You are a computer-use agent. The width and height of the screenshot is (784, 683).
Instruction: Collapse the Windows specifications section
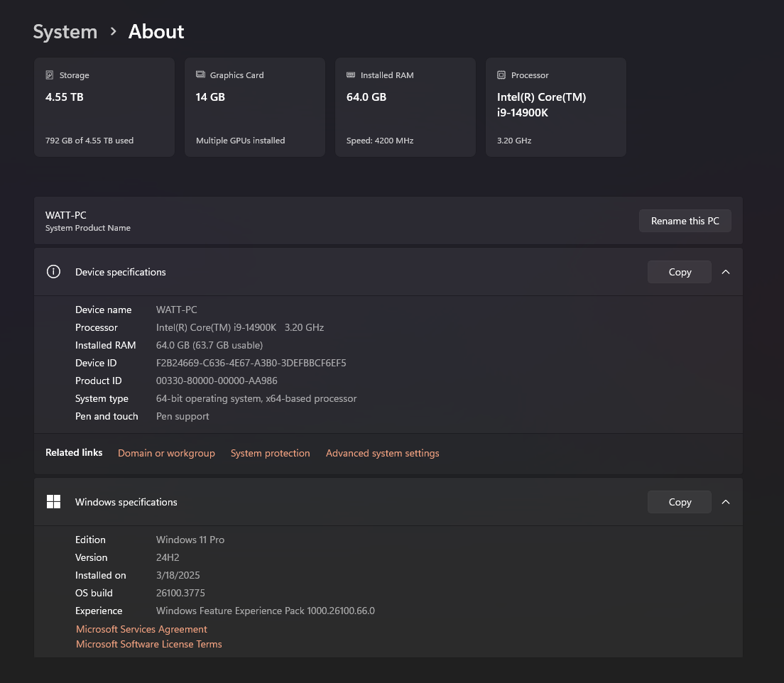tap(726, 502)
